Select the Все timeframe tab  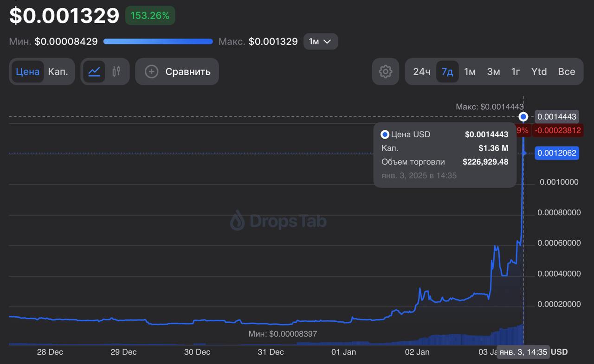pos(567,71)
